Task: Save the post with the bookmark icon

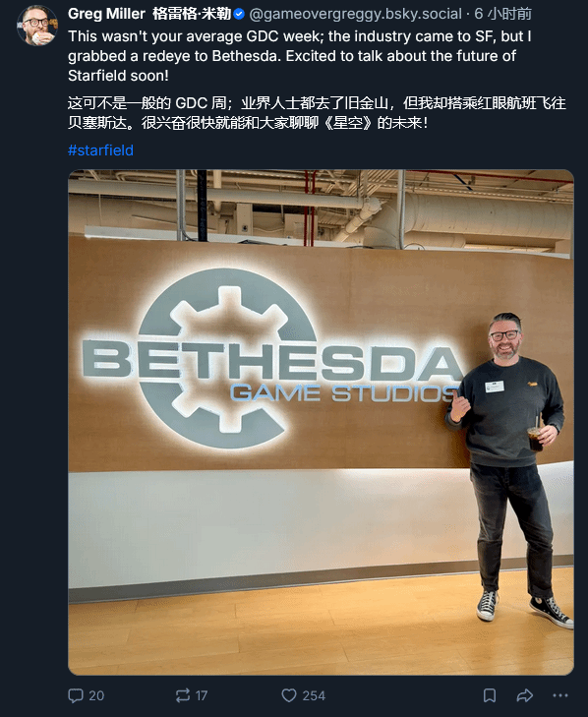Action: [x=490, y=695]
